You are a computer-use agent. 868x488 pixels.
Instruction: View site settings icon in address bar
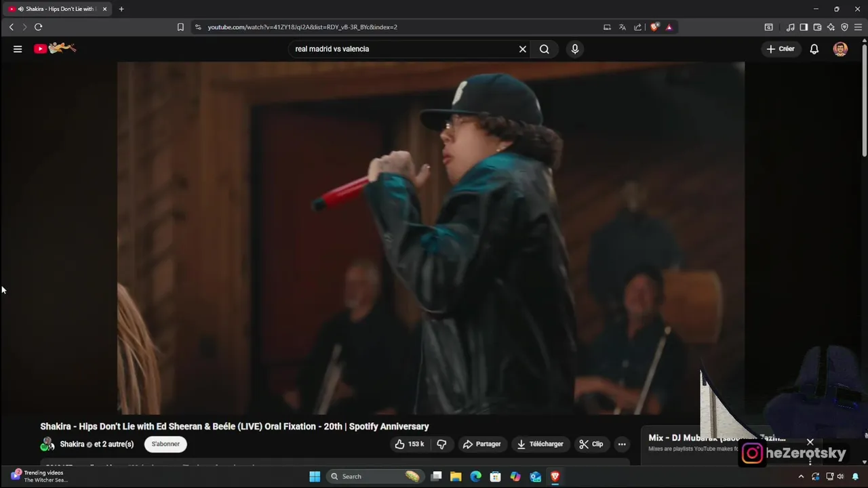tap(198, 27)
